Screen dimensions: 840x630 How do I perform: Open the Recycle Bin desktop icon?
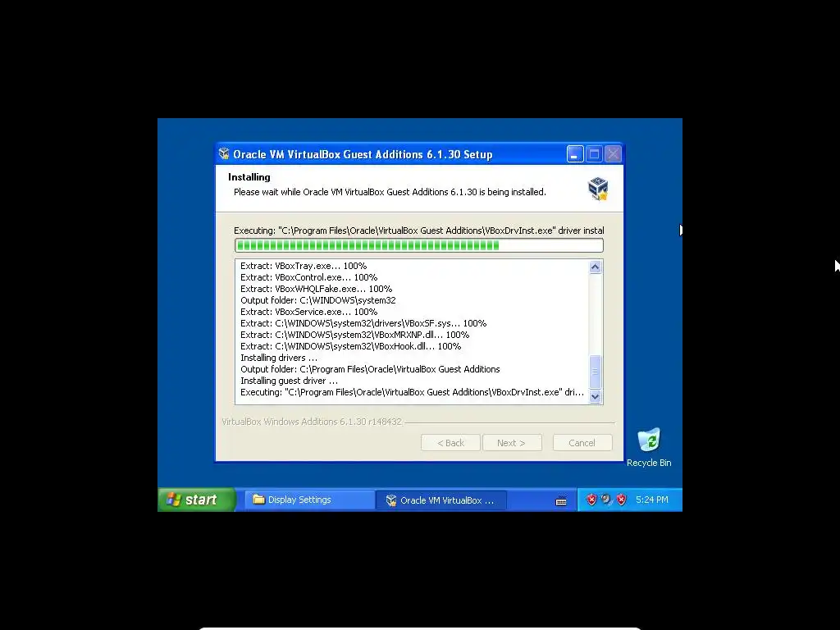[x=649, y=448]
